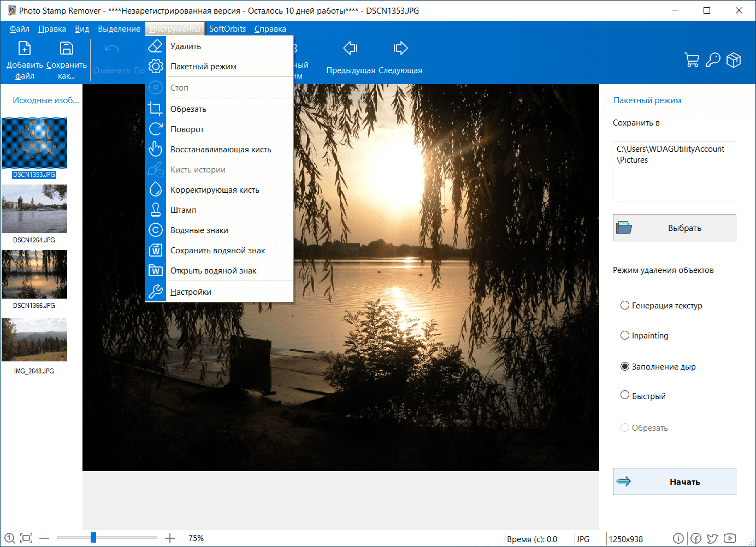Click the Next image arrow icon

click(400, 48)
